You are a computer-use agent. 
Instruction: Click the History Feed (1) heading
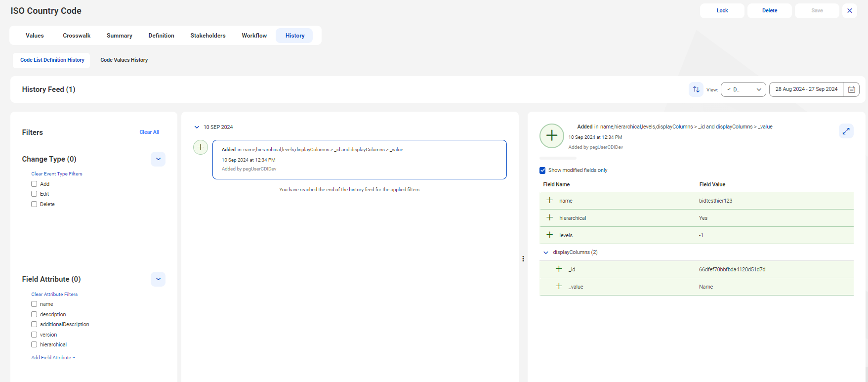click(x=48, y=89)
